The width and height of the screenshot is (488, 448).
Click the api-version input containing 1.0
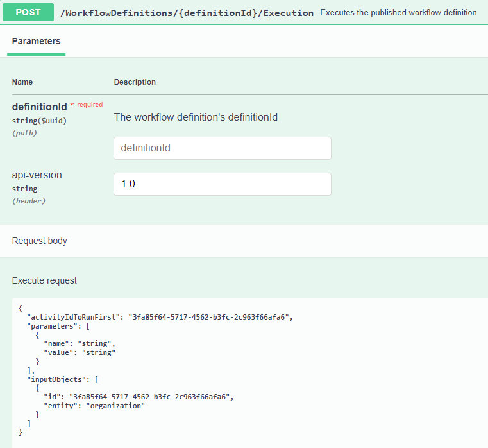click(223, 184)
